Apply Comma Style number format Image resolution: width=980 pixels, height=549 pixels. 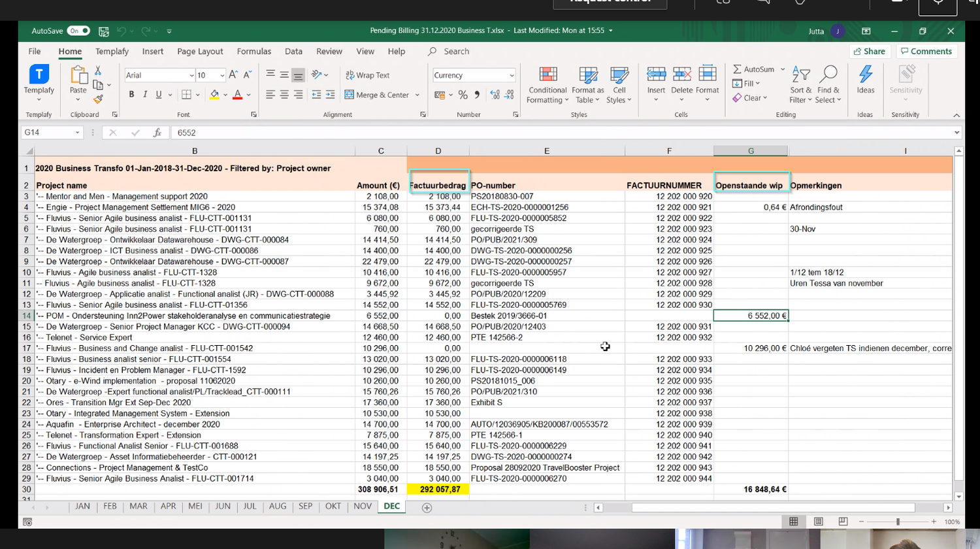(477, 95)
